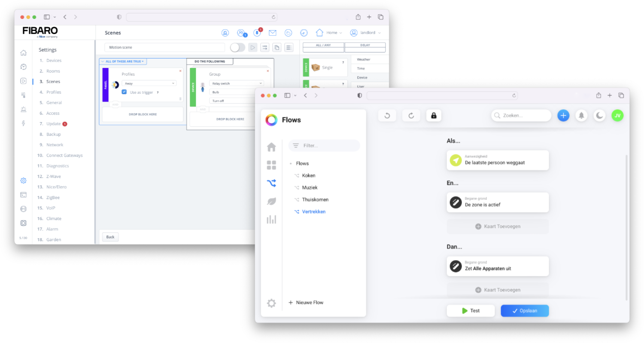Open the weather cloud icon in FIBARO header

(x=289, y=33)
